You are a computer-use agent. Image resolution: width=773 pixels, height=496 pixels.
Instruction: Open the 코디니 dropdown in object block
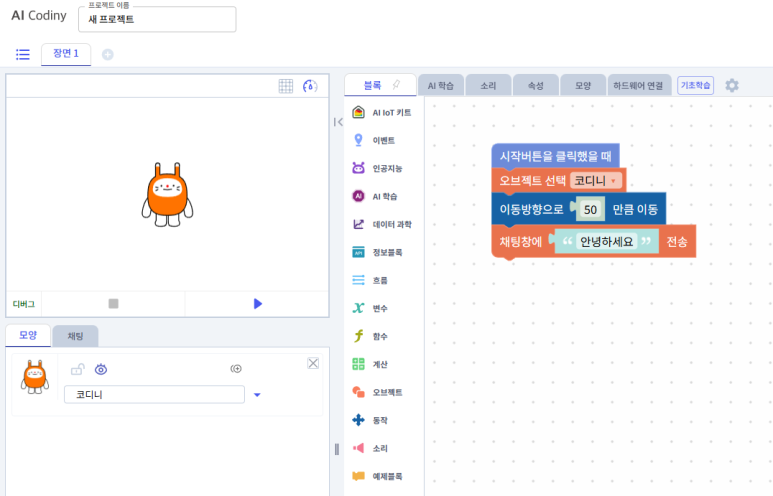pos(596,180)
